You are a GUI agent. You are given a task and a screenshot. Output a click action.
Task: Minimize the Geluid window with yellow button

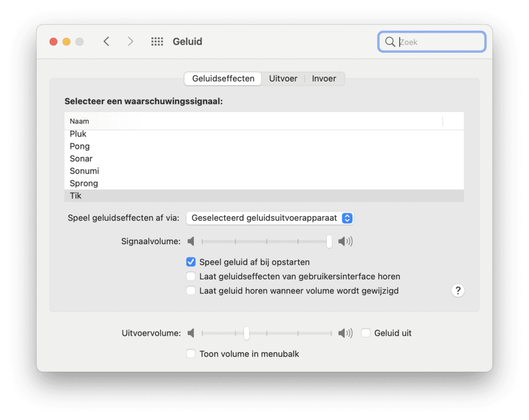67,41
